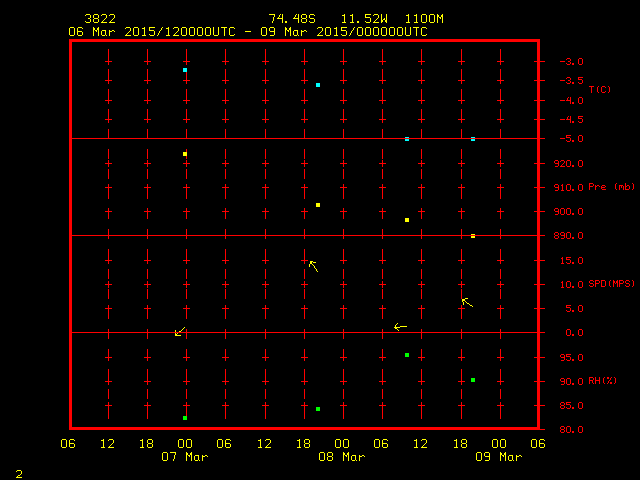Select the 08 Mar date label
Image resolution: width=640 pixels, height=480 pixels.
342,457
